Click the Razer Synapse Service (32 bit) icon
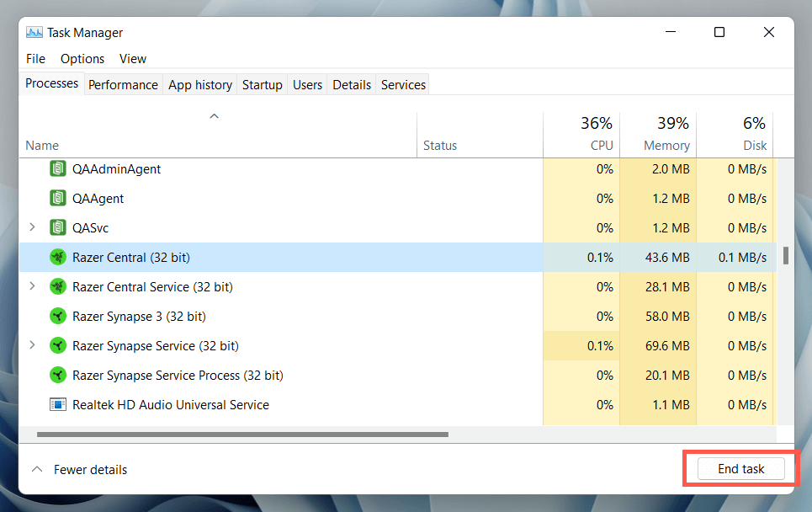This screenshot has height=512, width=812. 57,345
